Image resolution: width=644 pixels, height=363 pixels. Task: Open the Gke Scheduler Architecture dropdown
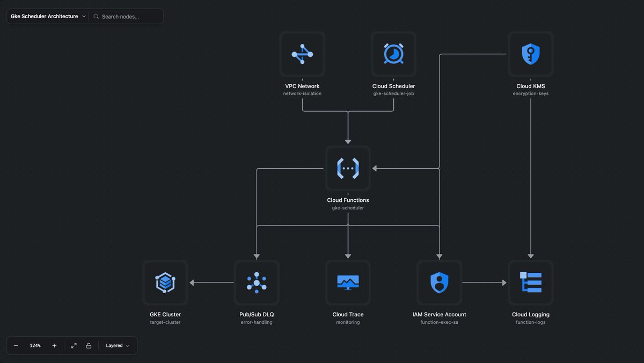click(48, 17)
